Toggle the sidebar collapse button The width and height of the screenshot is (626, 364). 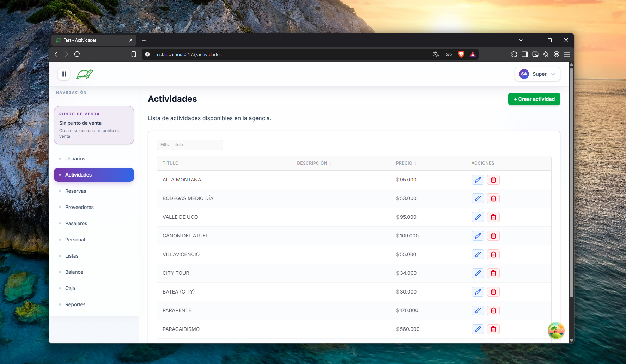pos(64,74)
